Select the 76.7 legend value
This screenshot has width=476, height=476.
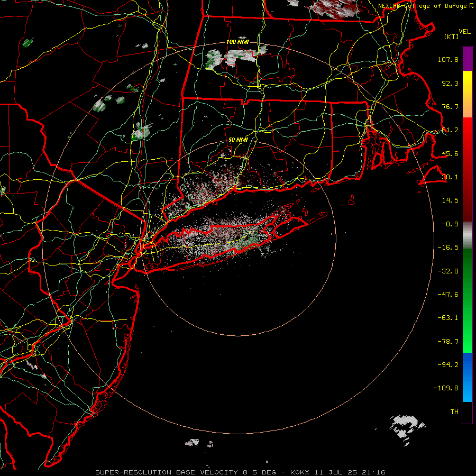450,106
